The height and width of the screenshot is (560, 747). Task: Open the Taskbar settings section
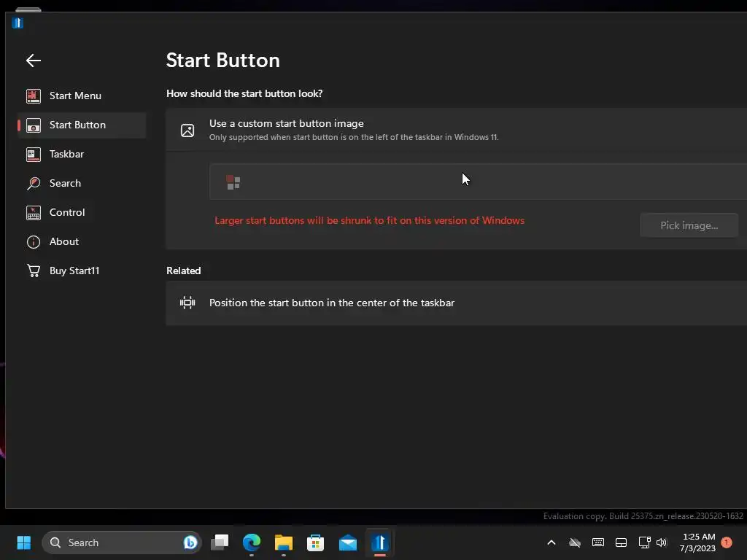coord(82,155)
